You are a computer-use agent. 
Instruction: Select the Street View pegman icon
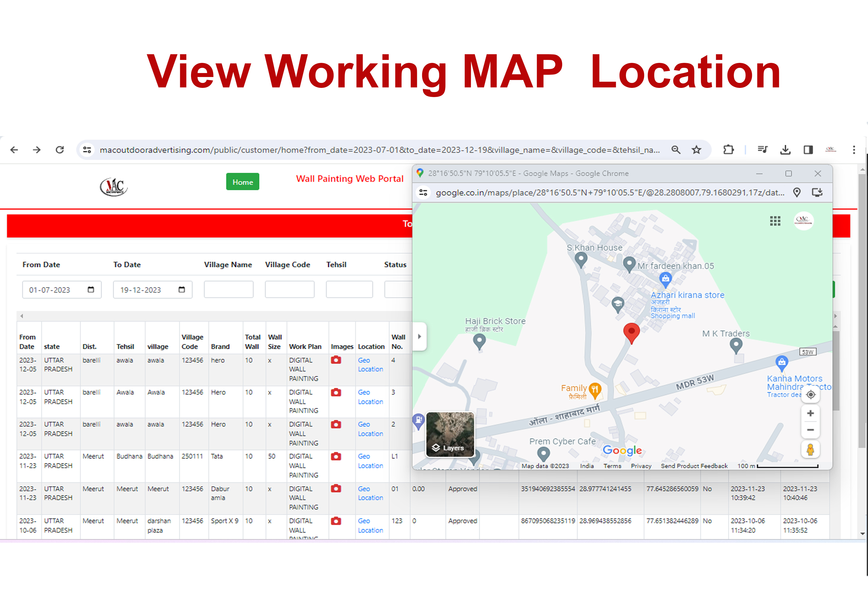point(811,449)
